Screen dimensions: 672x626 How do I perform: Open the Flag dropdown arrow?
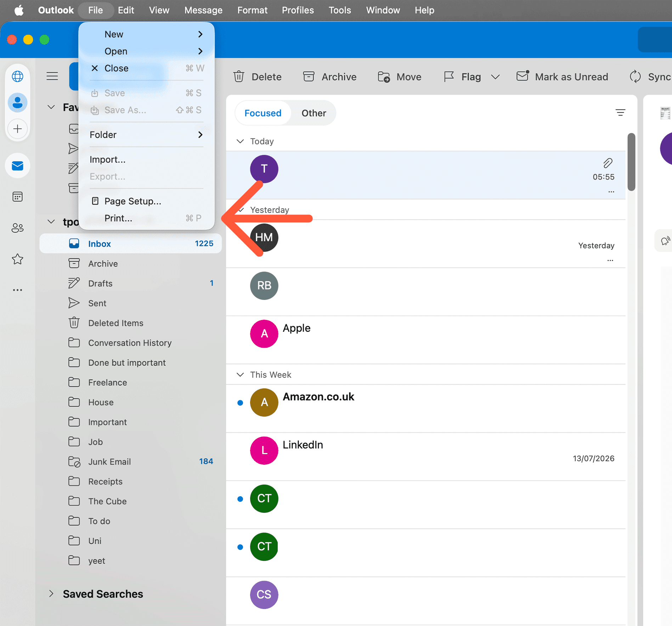click(x=496, y=77)
